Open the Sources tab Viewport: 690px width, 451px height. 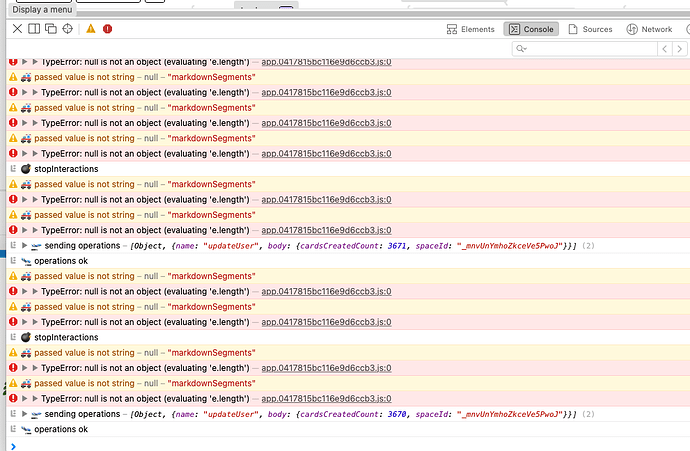coord(589,29)
